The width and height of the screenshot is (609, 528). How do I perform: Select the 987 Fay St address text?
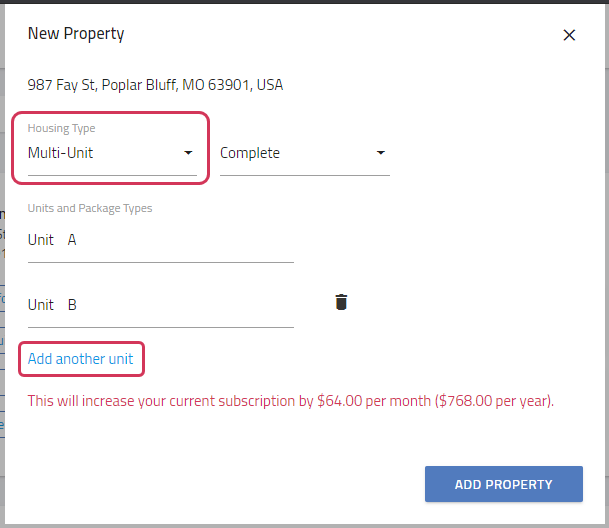pyautogui.click(x=155, y=85)
